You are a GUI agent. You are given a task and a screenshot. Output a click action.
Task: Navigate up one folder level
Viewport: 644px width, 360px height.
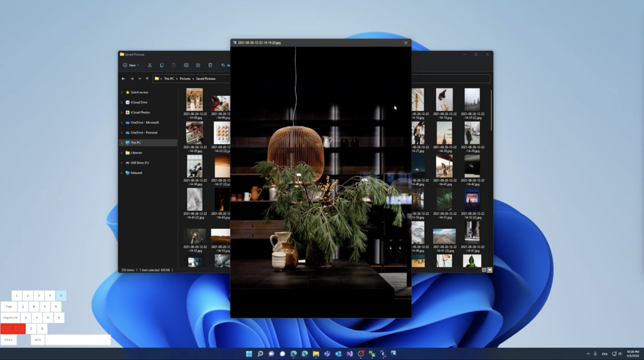[x=147, y=79]
